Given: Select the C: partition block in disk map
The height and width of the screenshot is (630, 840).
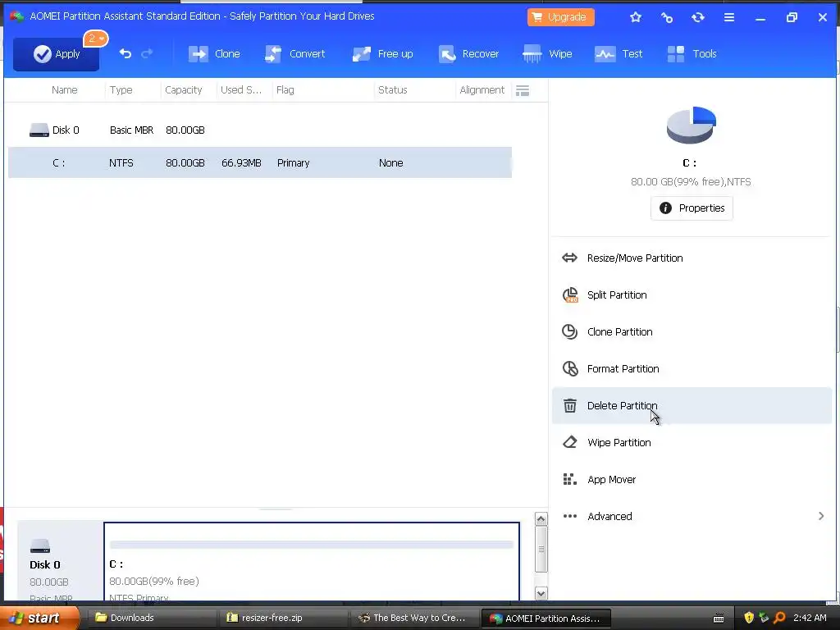Looking at the screenshot, I should [x=312, y=561].
